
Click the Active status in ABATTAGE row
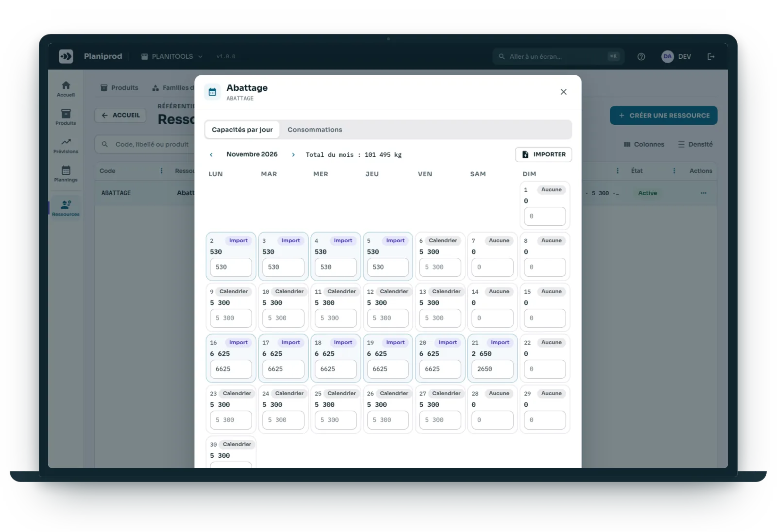pos(647,193)
